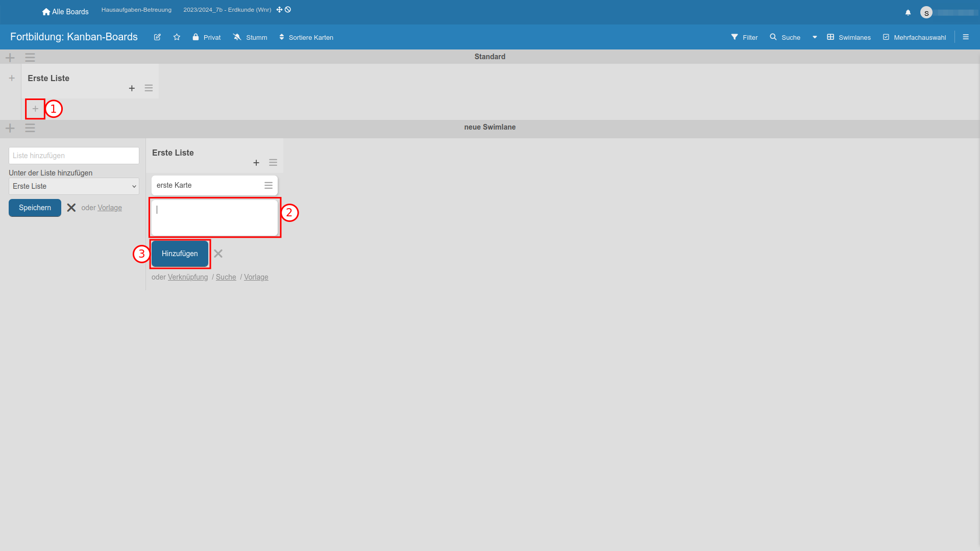The image size is (980, 551).
Task: Switch to the Hausaufgaben-Betreuung board
Action: [x=136, y=10]
